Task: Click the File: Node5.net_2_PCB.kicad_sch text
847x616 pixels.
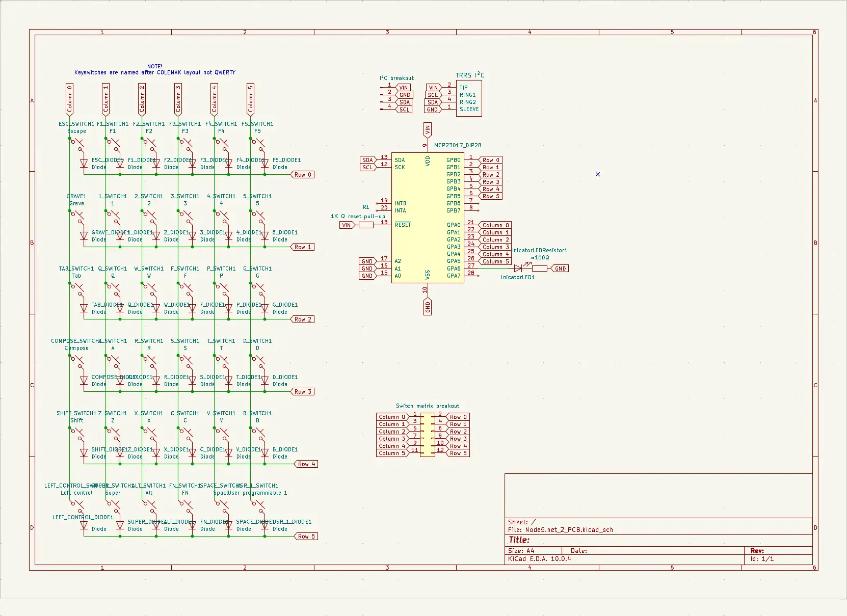Action: [560, 530]
